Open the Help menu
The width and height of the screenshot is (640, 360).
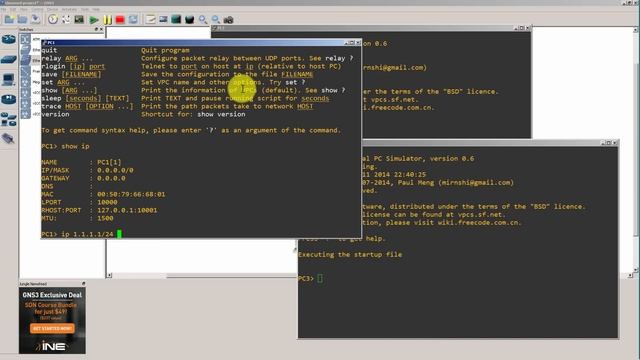[96, 9]
